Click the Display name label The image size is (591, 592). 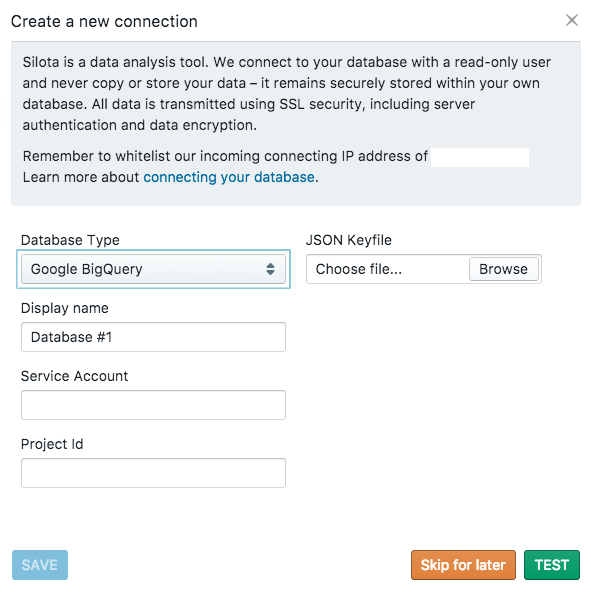(65, 308)
